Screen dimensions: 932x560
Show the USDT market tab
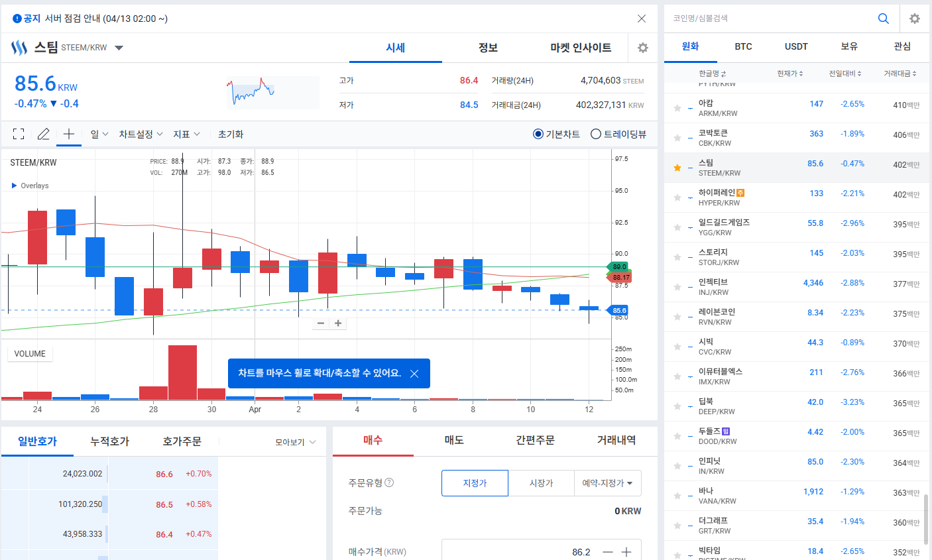797,46
